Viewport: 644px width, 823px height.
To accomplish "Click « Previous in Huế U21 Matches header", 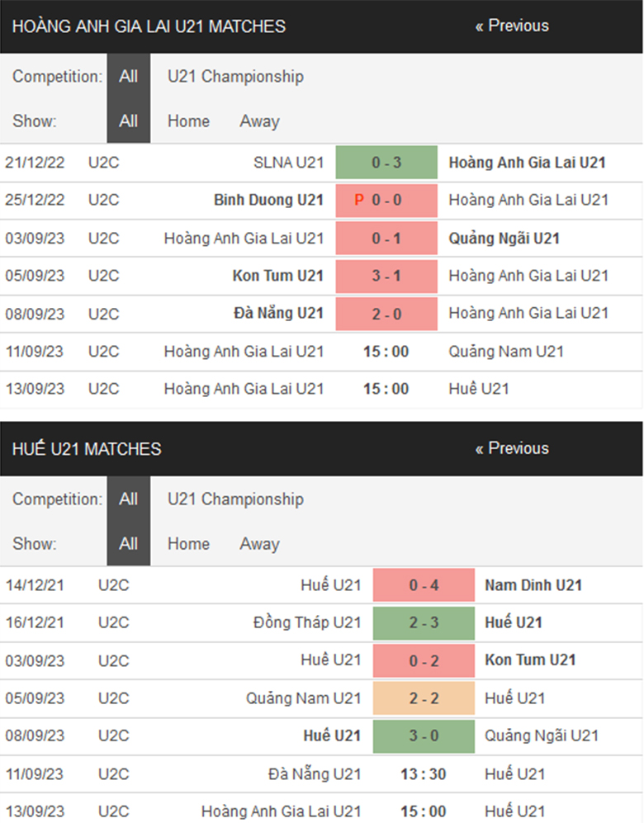I will pos(511,448).
